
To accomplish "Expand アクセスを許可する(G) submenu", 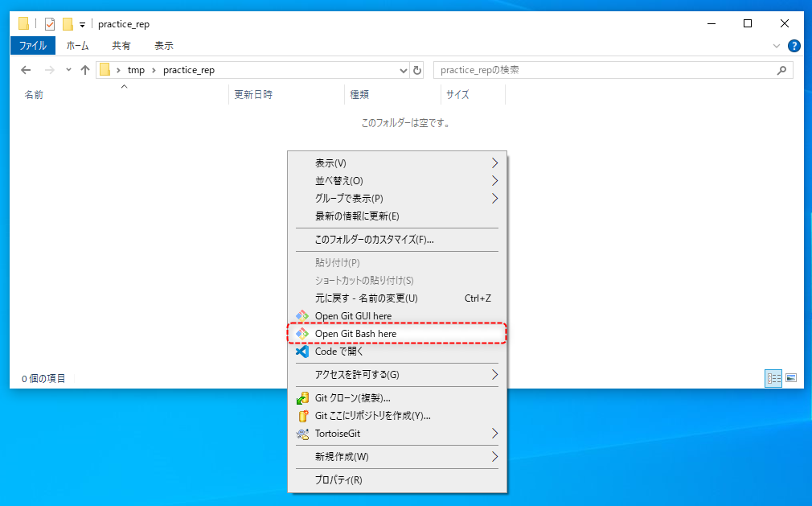I will click(494, 374).
